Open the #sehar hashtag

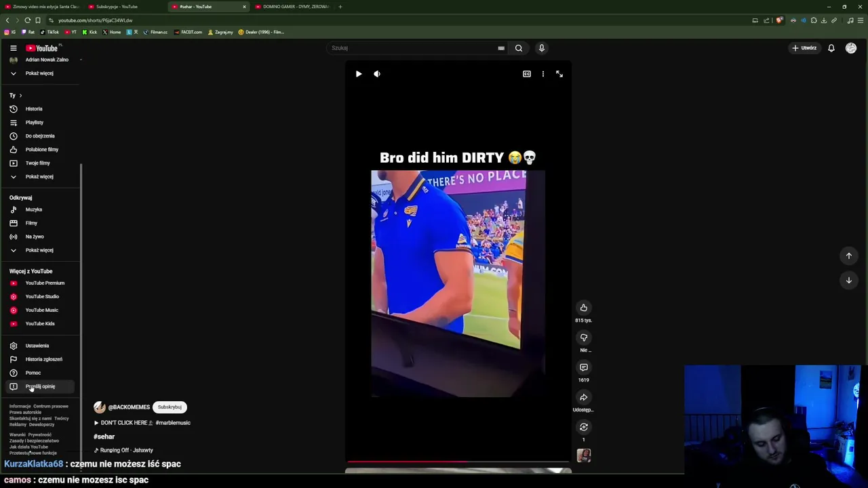(104, 437)
